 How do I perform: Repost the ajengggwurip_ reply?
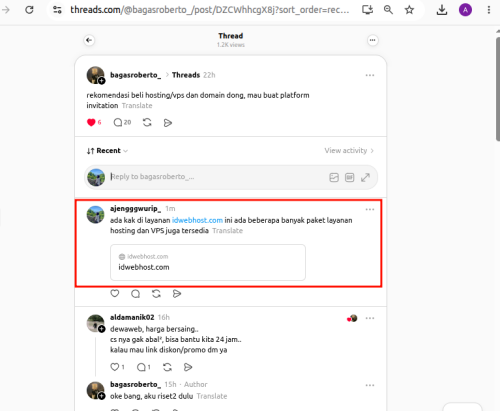click(x=156, y=294)
